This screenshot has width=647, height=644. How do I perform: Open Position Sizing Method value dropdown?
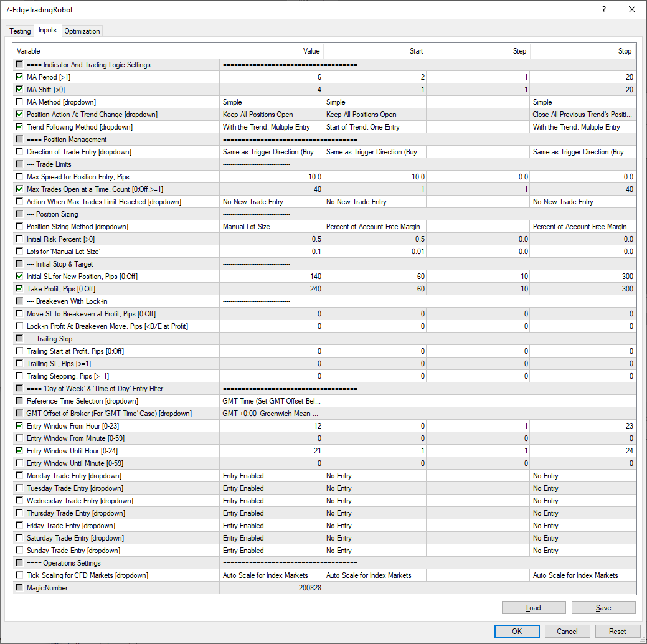tap(271, 227)
